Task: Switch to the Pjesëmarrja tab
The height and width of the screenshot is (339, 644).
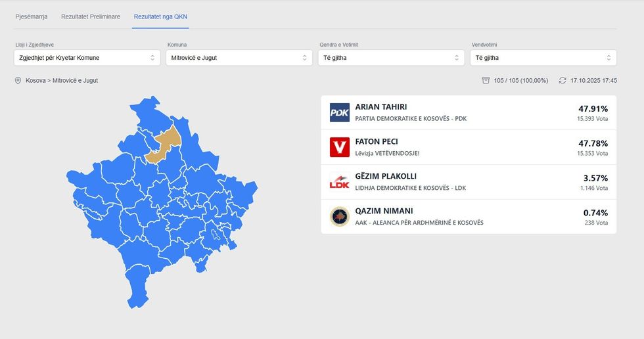Action: tap(31, 16)
